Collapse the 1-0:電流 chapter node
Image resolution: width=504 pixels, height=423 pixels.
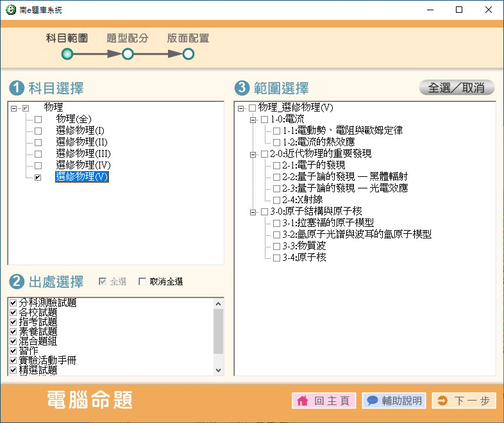(x=253, y=120)
